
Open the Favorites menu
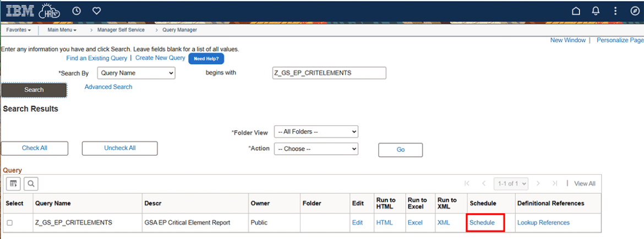pyautogui.click(x=19, y=30)
